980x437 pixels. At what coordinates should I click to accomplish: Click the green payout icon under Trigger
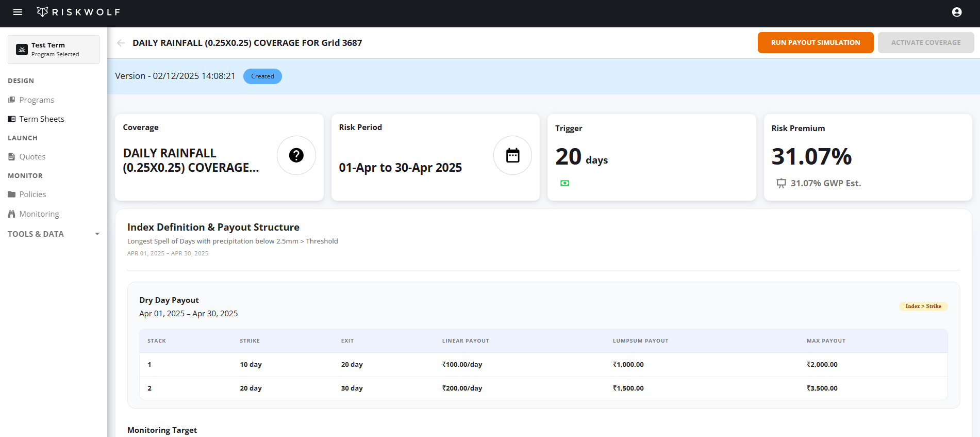coord(564,183)
